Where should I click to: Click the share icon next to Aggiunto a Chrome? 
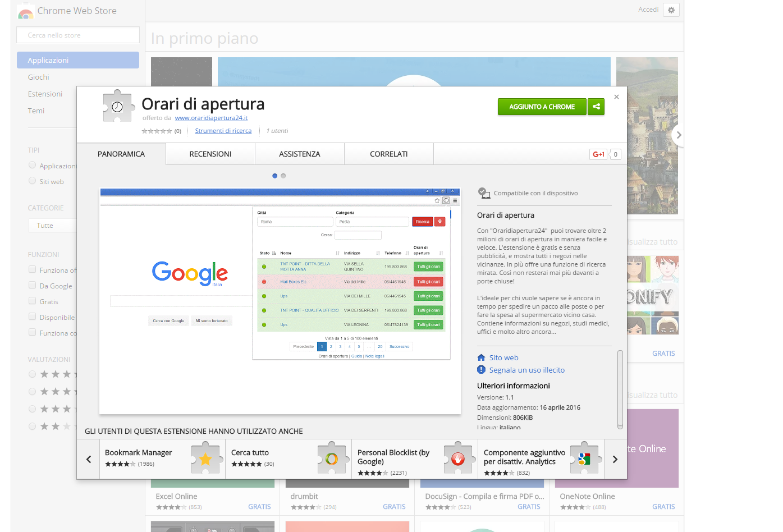(x=596, y=107)
